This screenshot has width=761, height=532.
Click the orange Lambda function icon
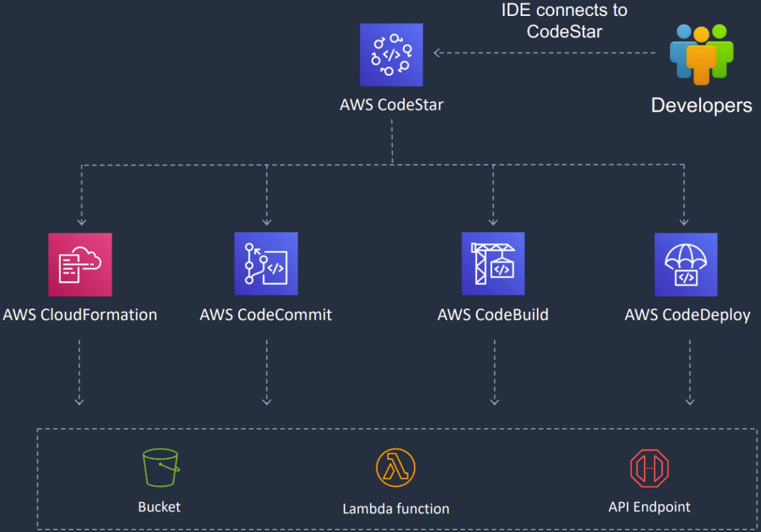[x=395, y=467]
